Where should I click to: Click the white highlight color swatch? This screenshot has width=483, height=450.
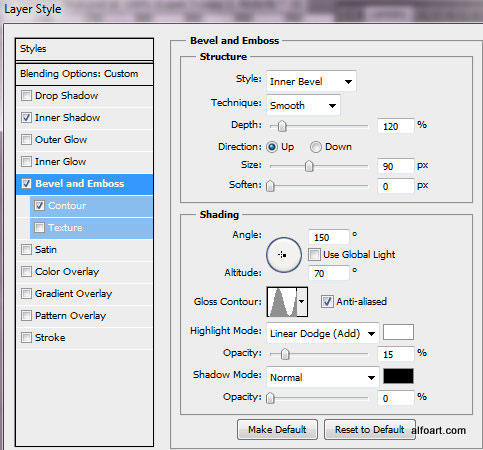click(x=398, y=332)
